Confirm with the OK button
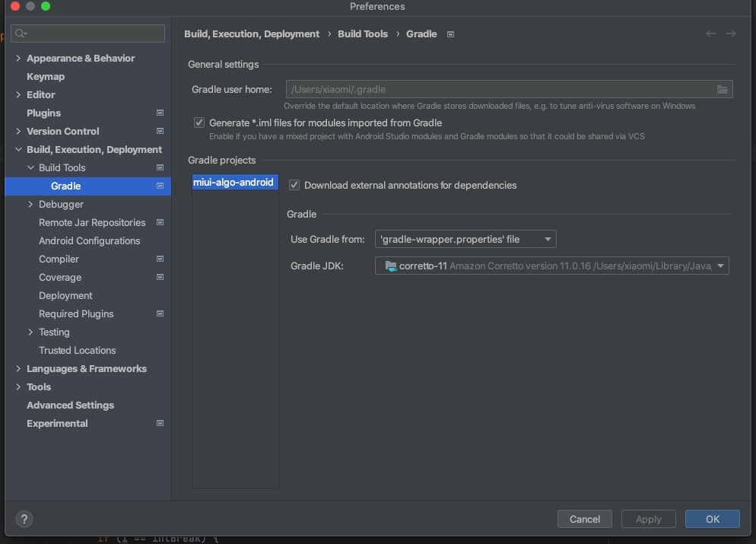The width and height of the screenshot is (756, 544). click(712, 519)
